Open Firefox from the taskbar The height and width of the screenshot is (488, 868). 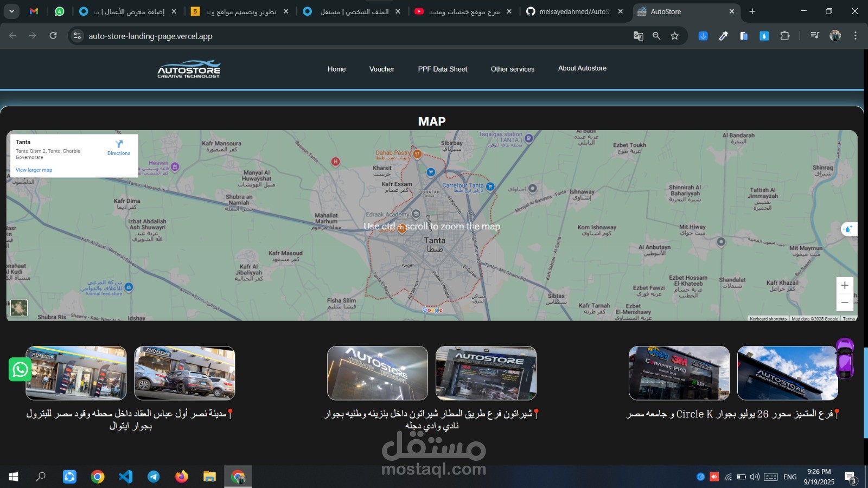(182, 477)
